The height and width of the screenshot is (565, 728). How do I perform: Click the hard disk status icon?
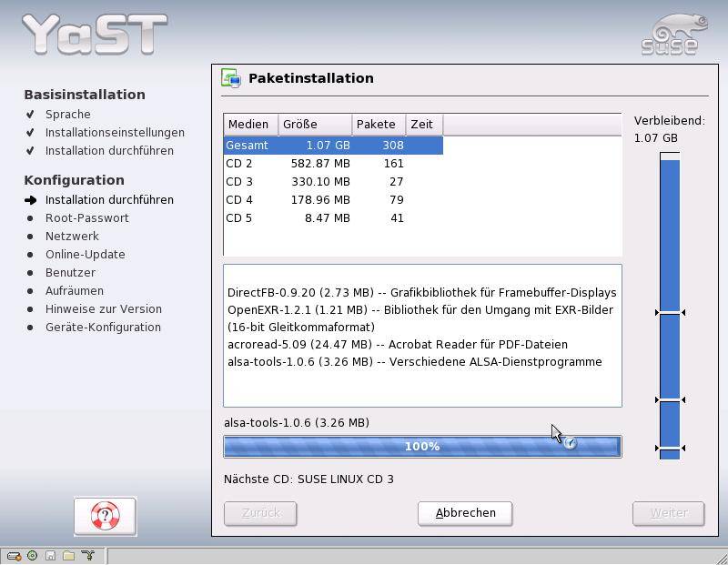tap(14, 556)
